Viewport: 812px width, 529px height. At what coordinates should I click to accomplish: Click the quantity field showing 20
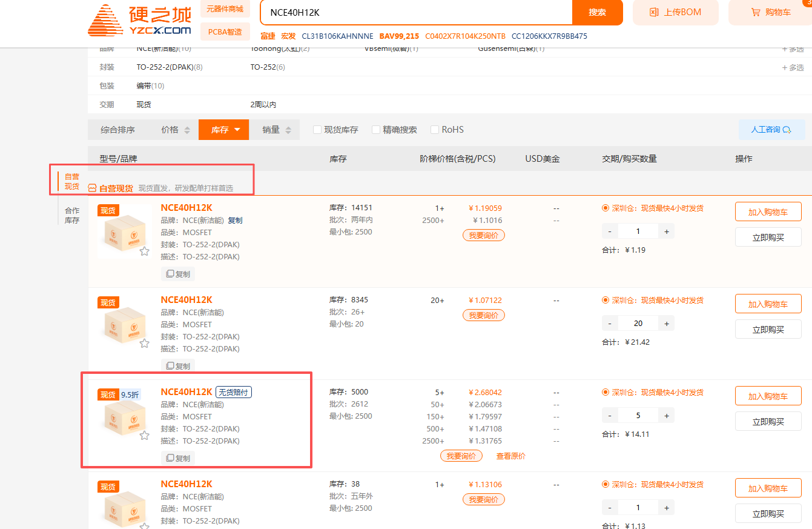[638, 324]
